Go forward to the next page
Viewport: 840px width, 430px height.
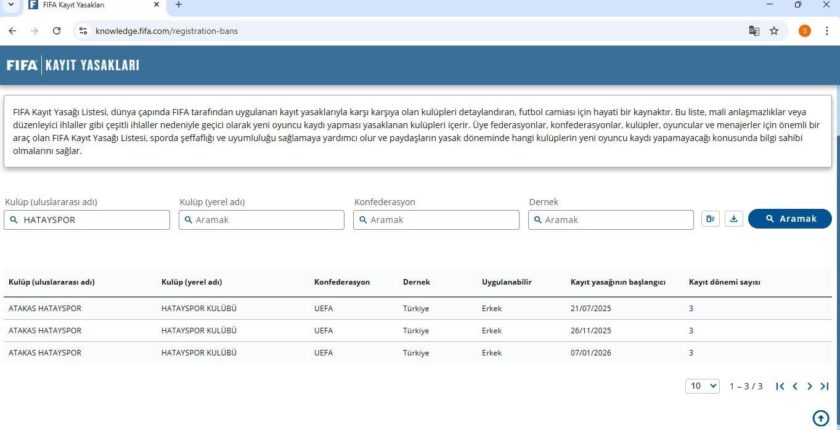(x=34, y=31)
